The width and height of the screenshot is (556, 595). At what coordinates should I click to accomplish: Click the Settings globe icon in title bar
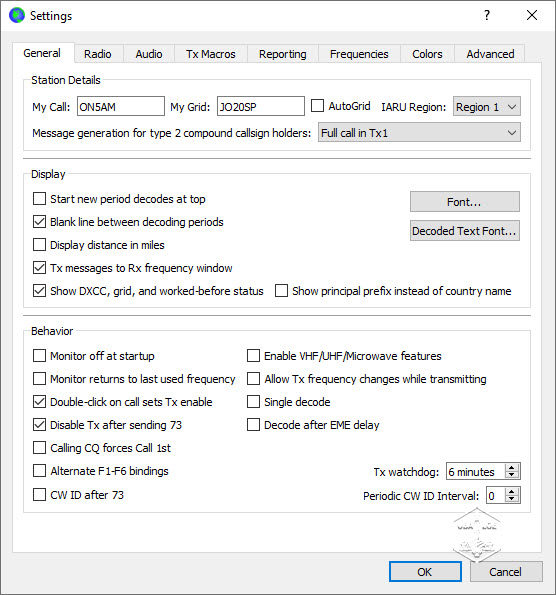(x=17, y=16)
